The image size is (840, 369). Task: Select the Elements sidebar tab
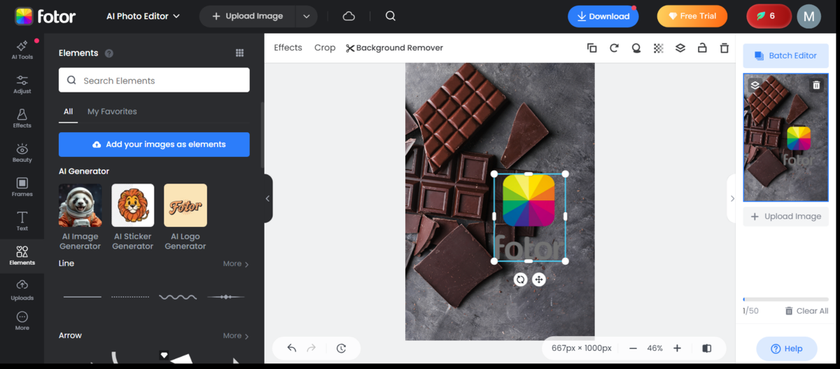click(22, 255)
